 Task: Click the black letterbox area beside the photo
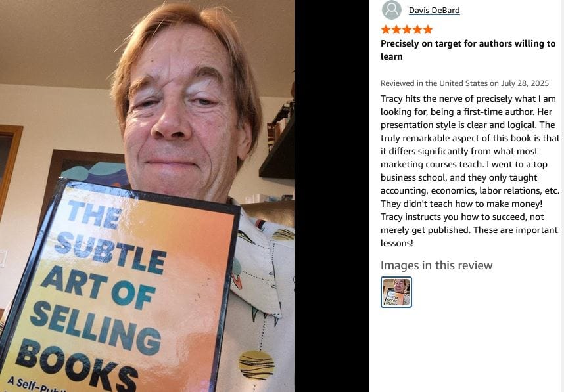click(x=332, y=196)
